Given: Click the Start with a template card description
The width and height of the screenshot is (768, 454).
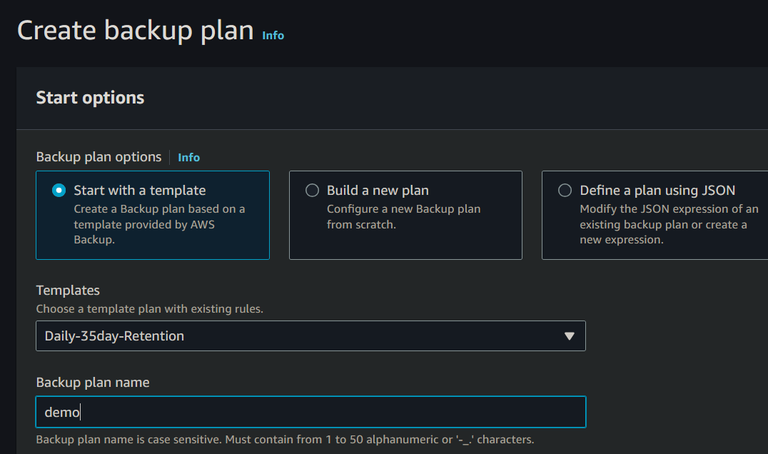Looking at the screenshot, I should [x=159, y=224].
